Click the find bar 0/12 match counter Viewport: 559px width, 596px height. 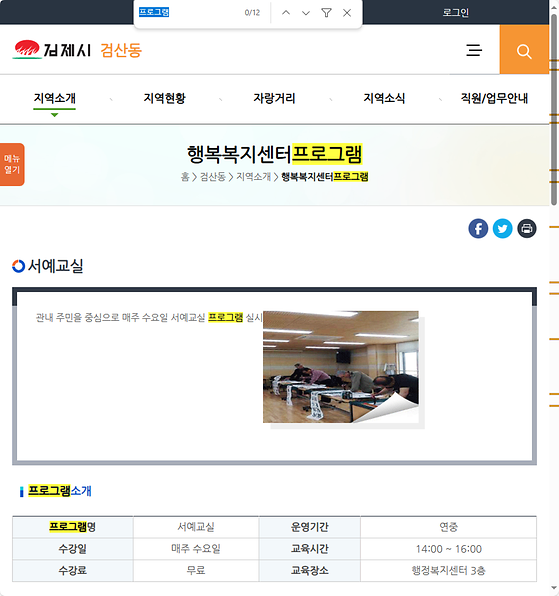click(252, 13)
